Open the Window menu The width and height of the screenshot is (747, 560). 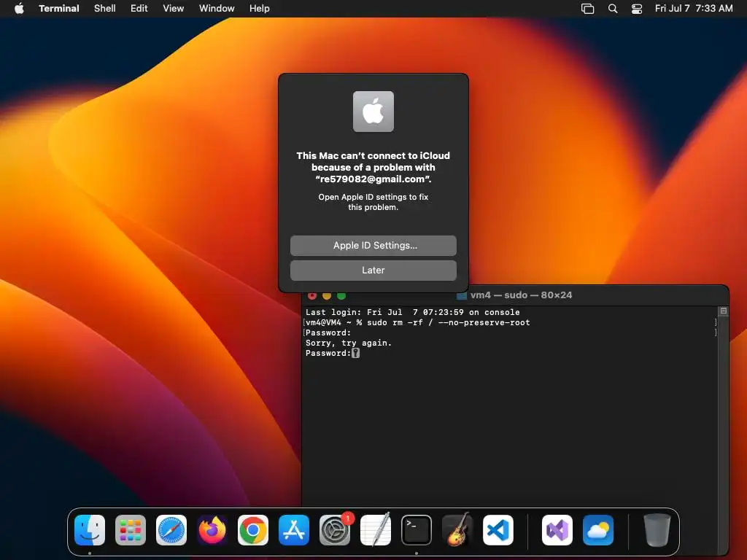217,8
